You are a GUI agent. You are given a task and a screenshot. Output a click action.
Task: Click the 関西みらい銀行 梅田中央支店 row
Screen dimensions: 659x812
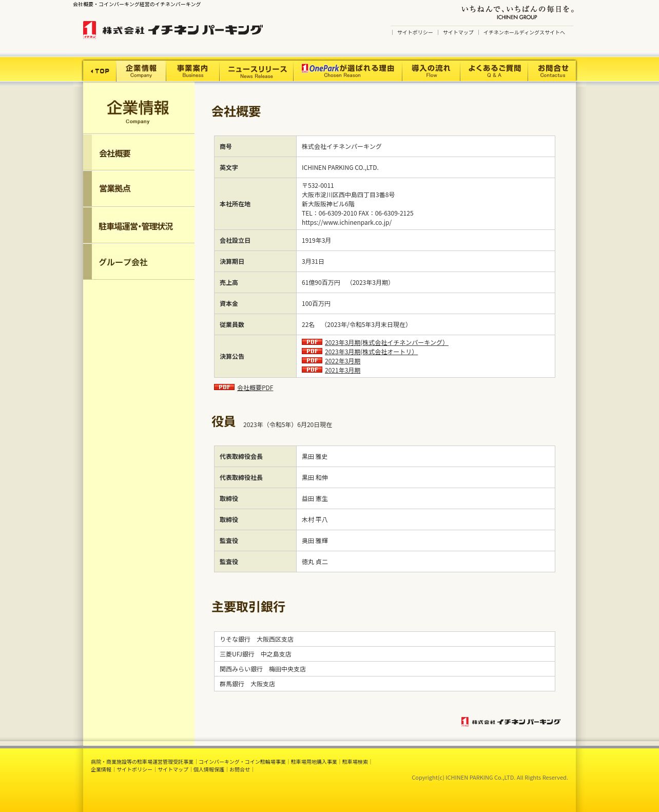tap(384, 669)
